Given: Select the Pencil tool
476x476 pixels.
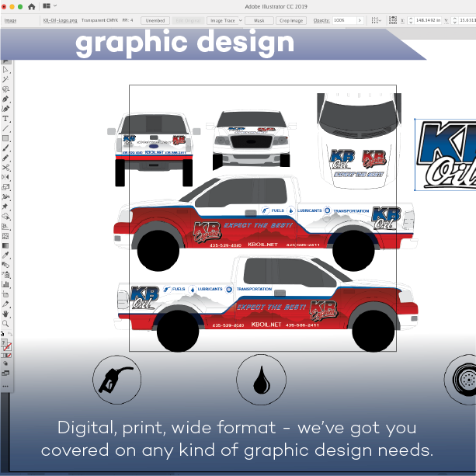Looking at the screenshot, I should click(x=5, y=158).
